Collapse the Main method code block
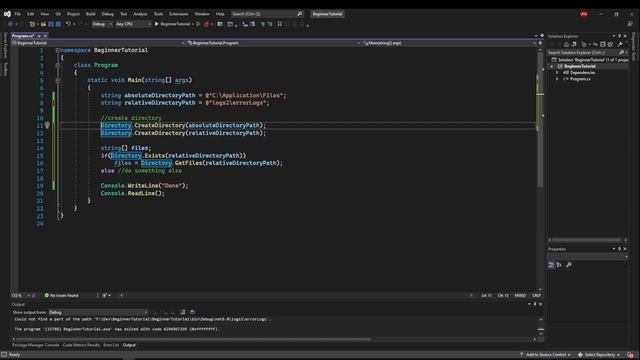640x360 pixels. point(58,80)
